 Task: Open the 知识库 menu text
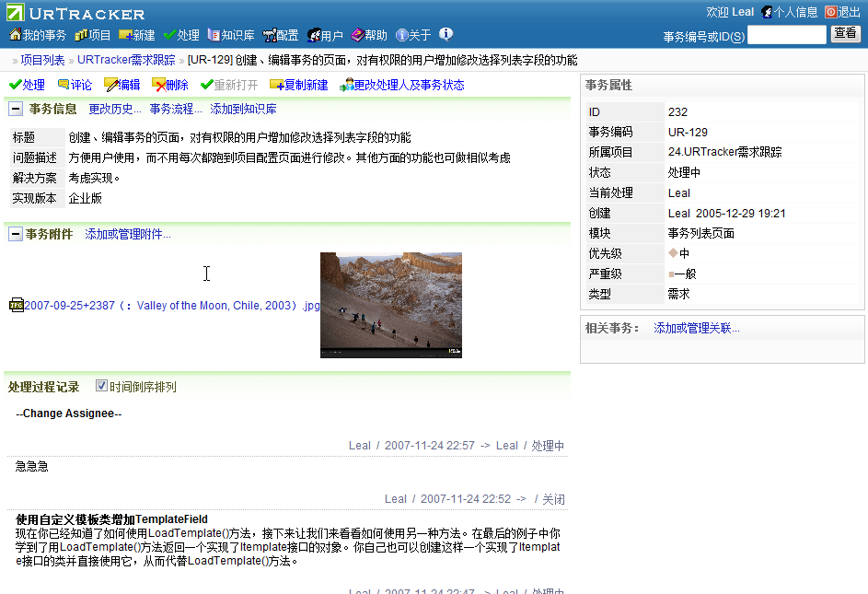(x=238, y=36)
